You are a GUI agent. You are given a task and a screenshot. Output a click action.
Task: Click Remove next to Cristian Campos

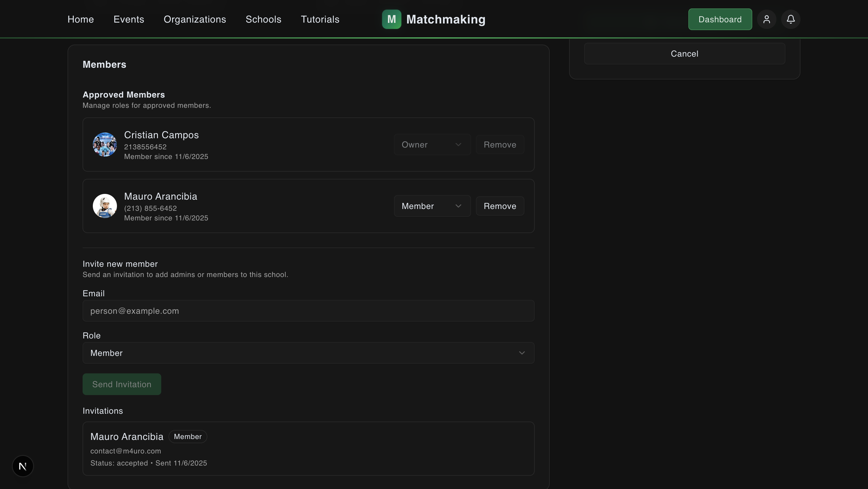(x=500, y=144)
